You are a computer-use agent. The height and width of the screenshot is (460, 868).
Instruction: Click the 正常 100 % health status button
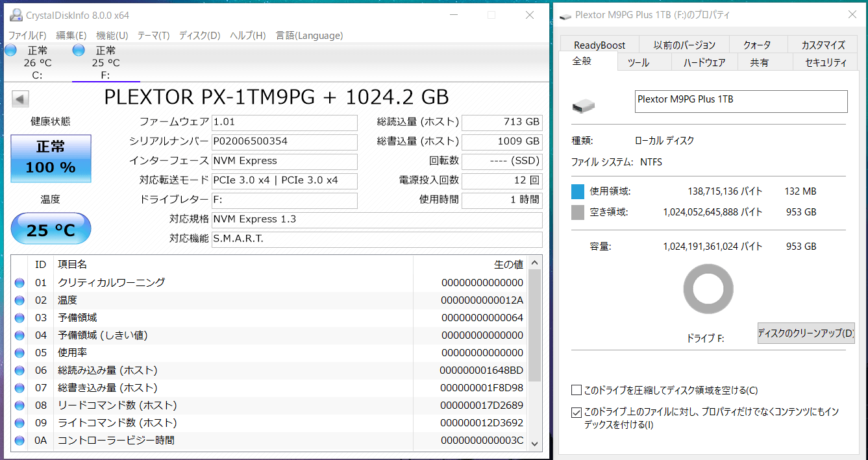[51, 158]
